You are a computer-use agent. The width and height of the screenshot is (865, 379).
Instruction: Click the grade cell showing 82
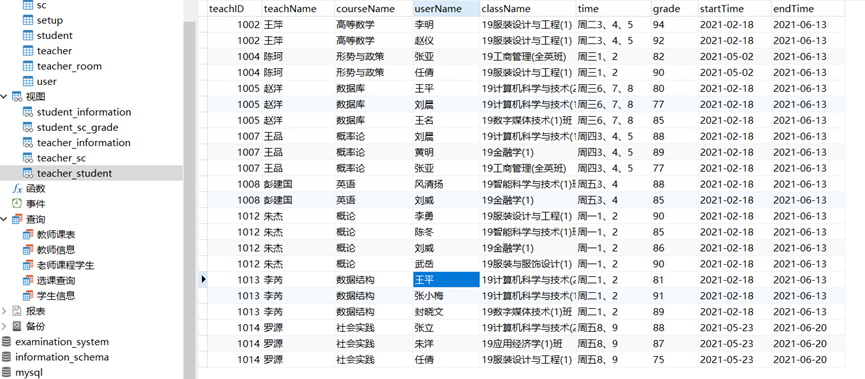tap(674, 57)
